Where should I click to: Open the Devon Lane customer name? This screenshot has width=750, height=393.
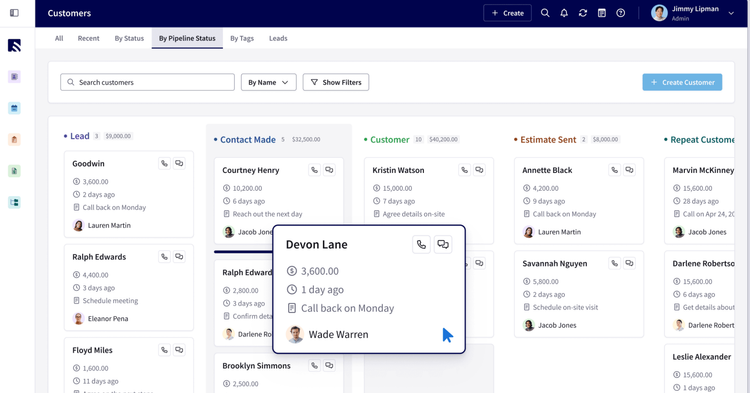click(317, 244)
